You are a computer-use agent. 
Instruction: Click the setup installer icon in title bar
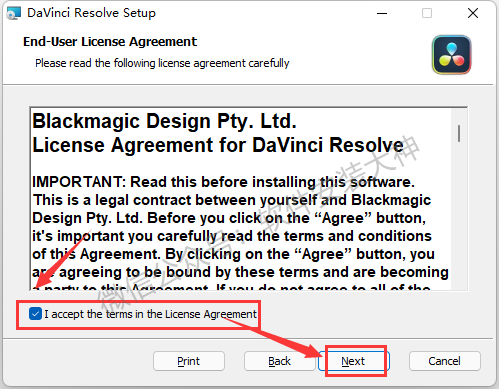click(x=13, y=13)
